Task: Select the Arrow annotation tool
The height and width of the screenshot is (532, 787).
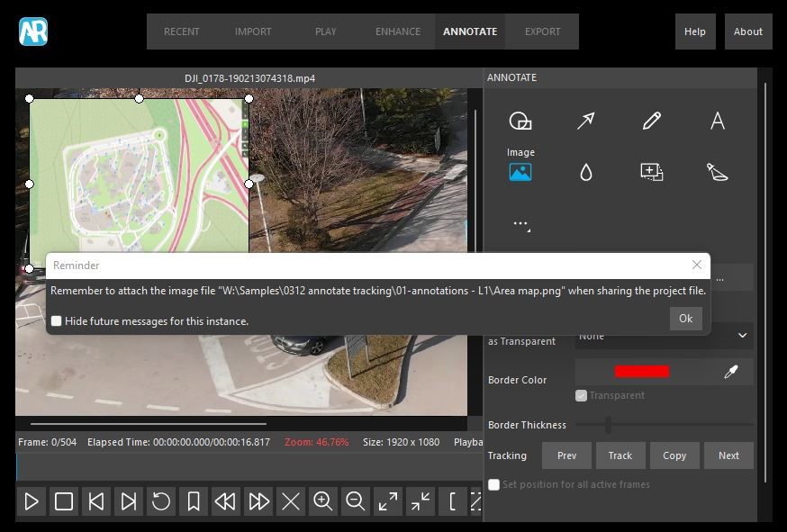Action: pos(586,122)
